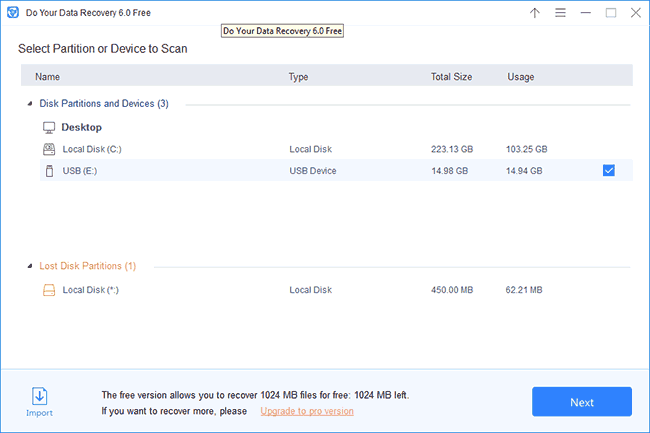Click the Total Size column header
The height and width of the screenshot is (433, 650).
click(x=451, y=77)
